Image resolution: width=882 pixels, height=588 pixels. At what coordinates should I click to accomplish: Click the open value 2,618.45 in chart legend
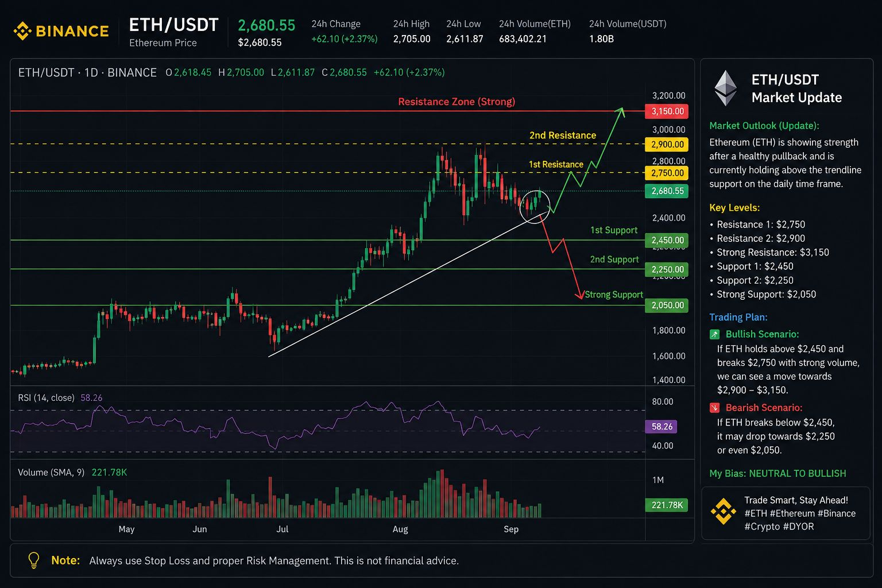[192, 72]
